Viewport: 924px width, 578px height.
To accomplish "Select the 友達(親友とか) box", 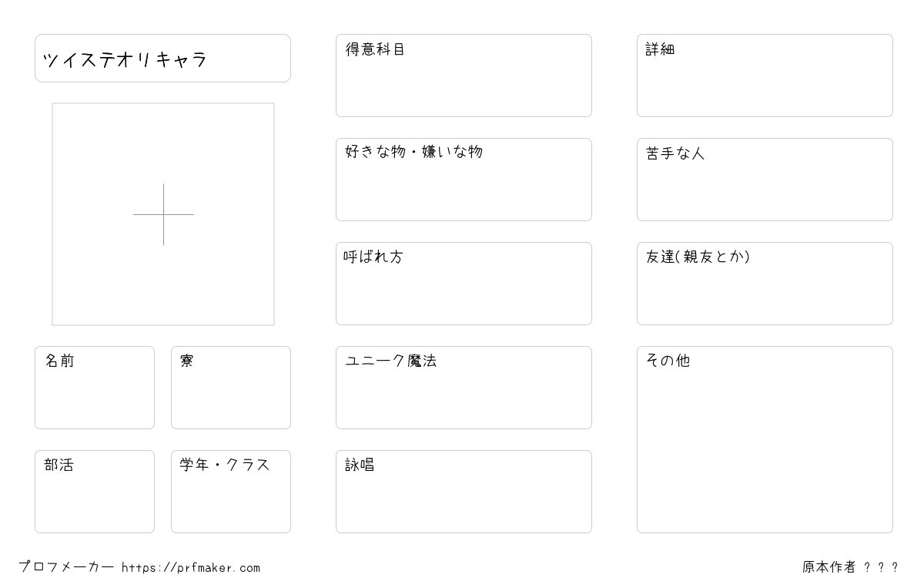I will tap(765, 284).
